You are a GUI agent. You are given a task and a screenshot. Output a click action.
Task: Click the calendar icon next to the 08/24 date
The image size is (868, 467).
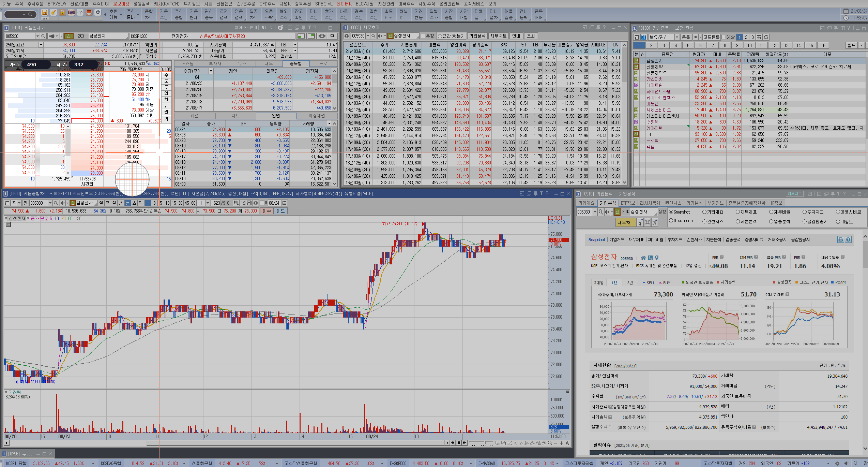(285, 203)
